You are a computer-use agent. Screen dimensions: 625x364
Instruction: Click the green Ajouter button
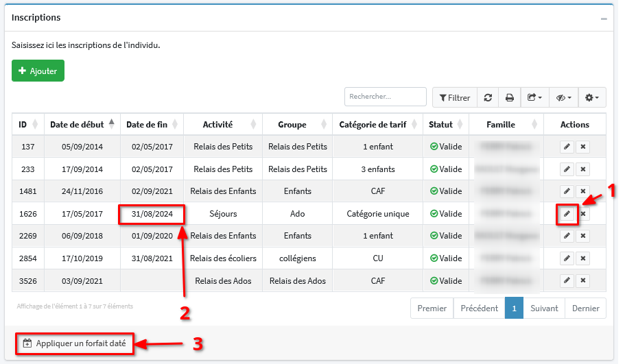point(38,71)
